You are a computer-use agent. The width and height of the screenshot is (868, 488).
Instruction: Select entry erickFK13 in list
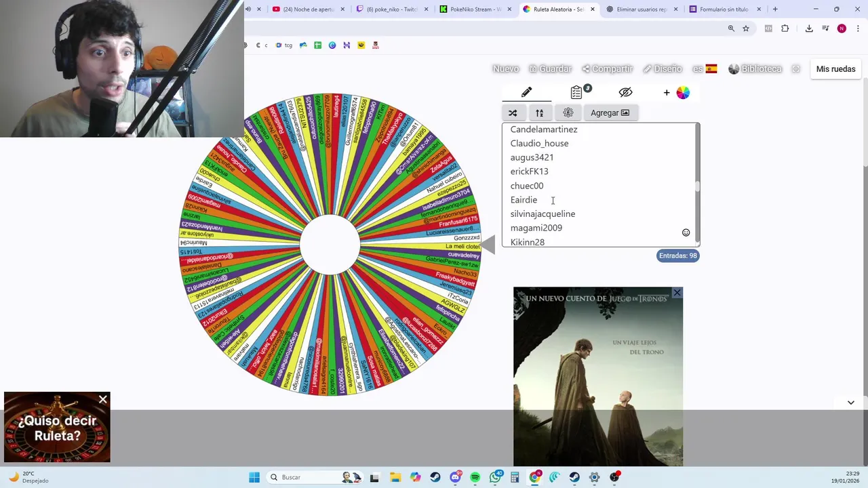click(x=529, y=171)
